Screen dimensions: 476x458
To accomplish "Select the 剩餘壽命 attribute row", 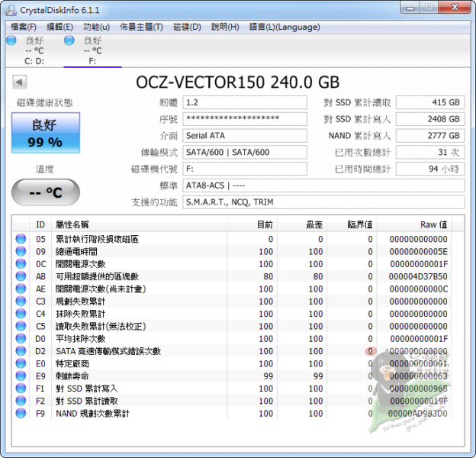I will click(232, 376).
